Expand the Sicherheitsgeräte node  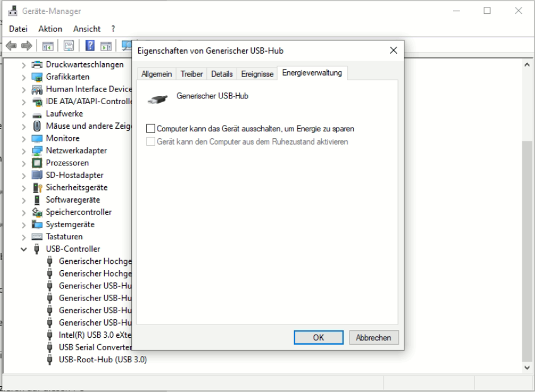(x=23, y=188)
